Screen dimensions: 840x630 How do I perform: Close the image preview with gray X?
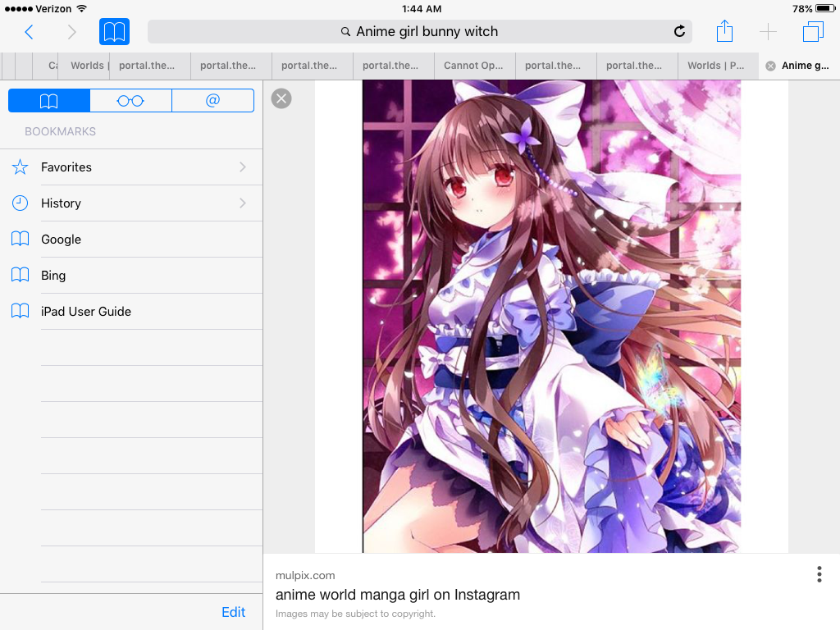pyautogui.click(x=281, y=98)
